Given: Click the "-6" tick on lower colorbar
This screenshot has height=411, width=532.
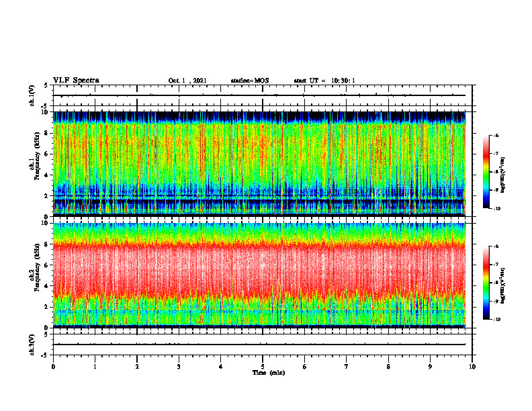Looking at the screenshot, I should pyautogui.click(x=496, y=246).
